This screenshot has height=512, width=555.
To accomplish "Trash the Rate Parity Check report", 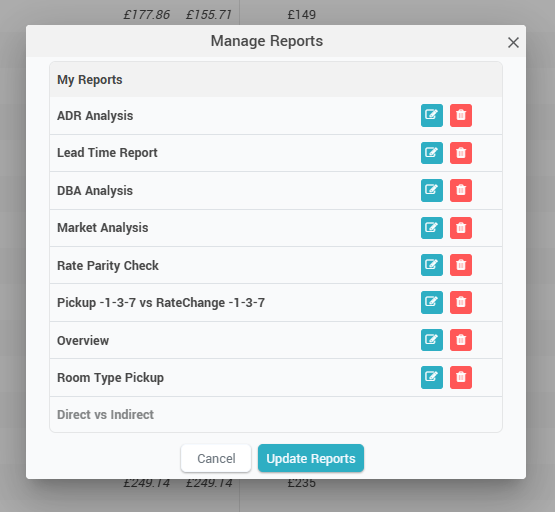I will pyautogui.click(x=460, y=265).
